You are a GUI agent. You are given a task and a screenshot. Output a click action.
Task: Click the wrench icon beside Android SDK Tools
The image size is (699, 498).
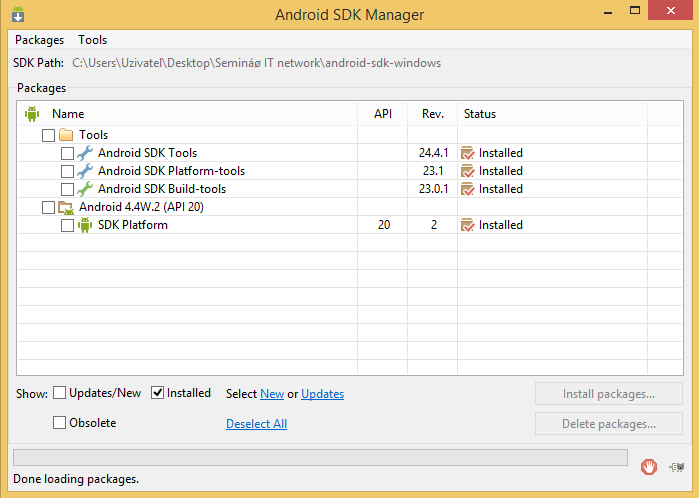pos(85,153)
